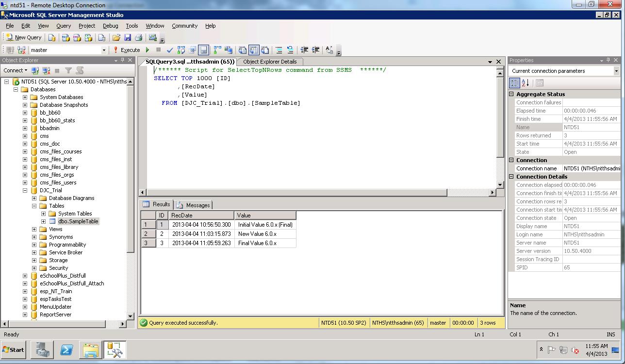Open the Activity Monitor icon

coord(153,37)
